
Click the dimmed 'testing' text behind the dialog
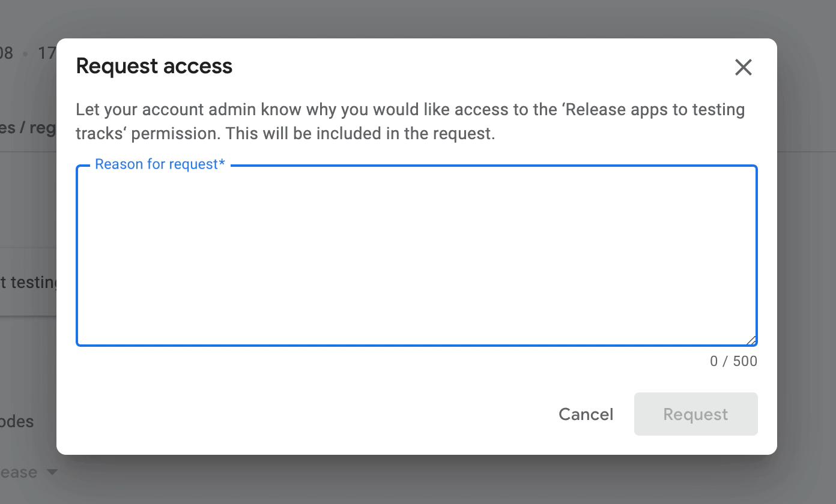tap(29, 282)
